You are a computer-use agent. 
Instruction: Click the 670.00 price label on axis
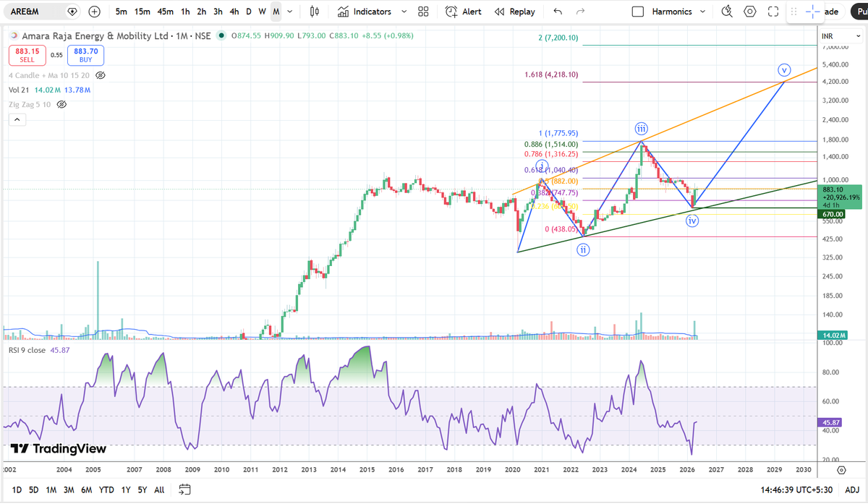coord(833,215)
